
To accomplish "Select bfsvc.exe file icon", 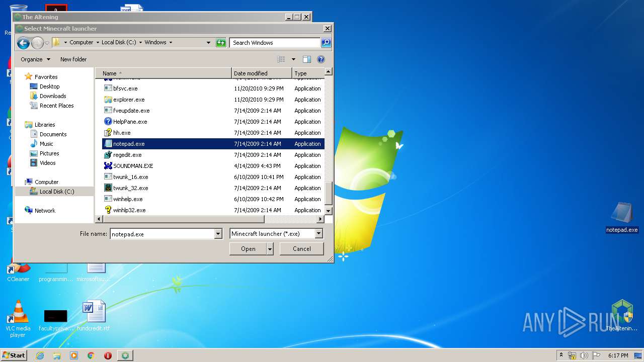I will point(108,88).
